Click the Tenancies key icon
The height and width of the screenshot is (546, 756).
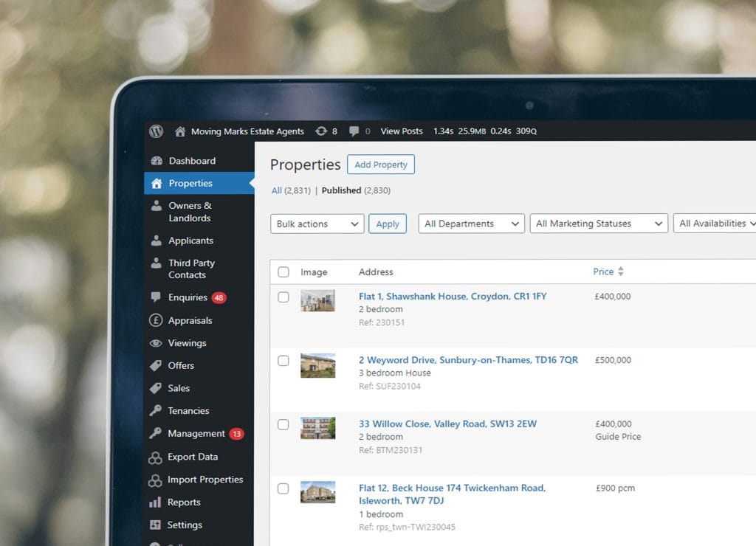[x=155, y=410]
